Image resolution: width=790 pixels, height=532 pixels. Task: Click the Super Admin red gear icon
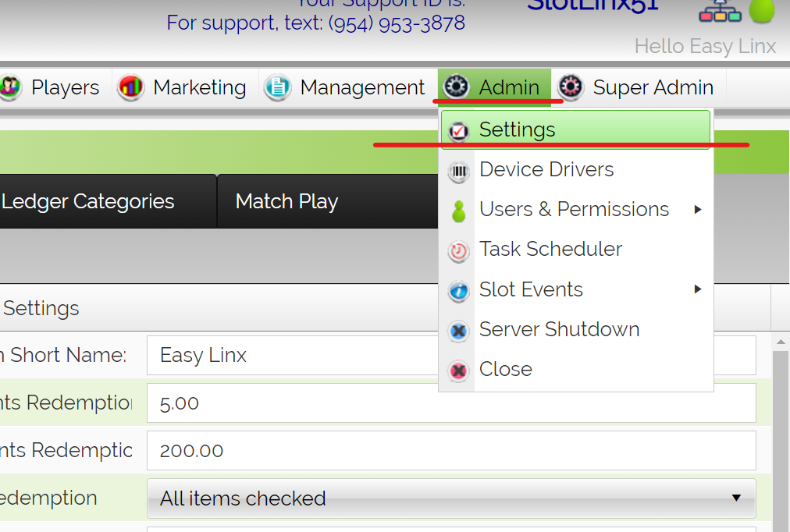571,87
